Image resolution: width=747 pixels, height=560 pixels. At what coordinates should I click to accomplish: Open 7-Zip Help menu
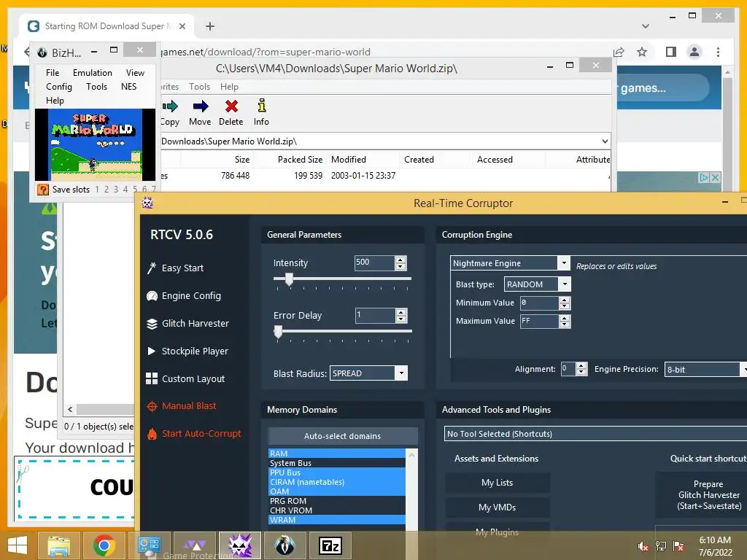point(229,87)
